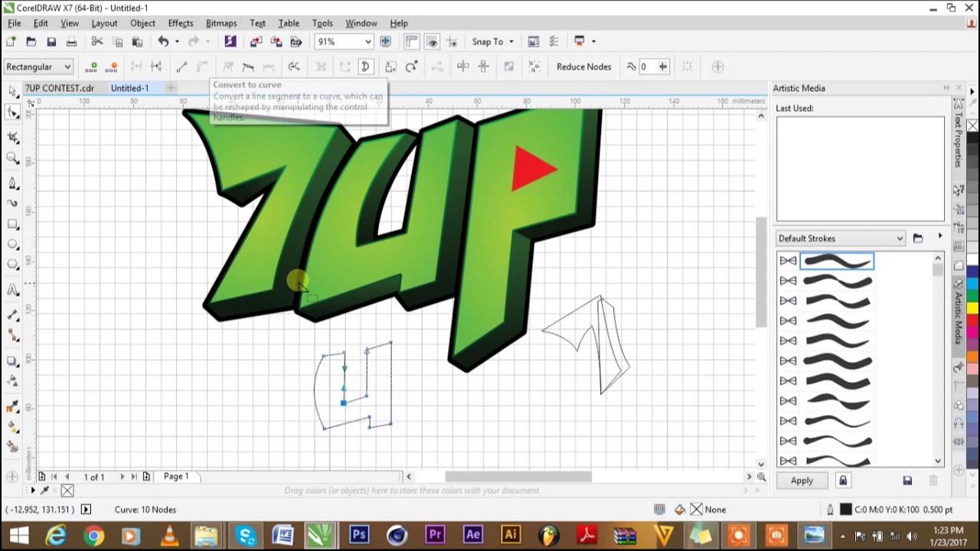The image size is (980, 551).
Task: Undo the last action
Action: [163, 41]
